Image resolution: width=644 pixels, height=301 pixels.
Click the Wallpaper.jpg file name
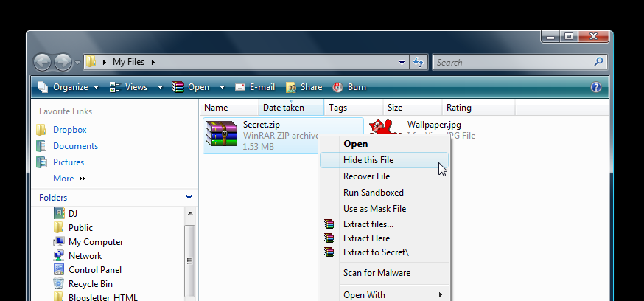434,125
